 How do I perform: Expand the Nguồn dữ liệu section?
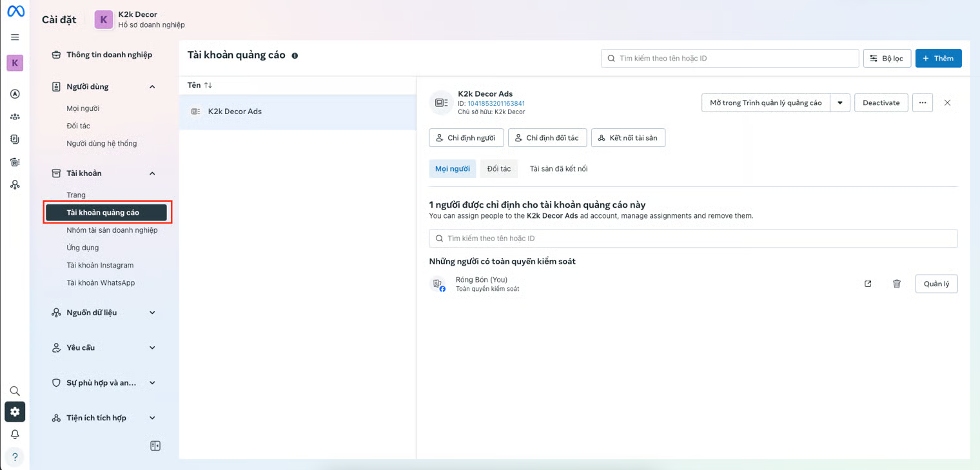[152, 313]
